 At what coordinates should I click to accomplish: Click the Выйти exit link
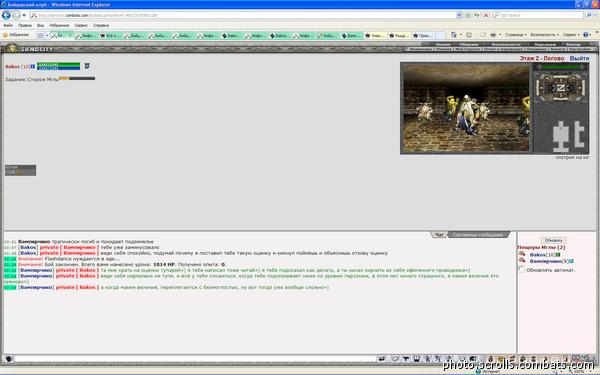click(579, 59)
